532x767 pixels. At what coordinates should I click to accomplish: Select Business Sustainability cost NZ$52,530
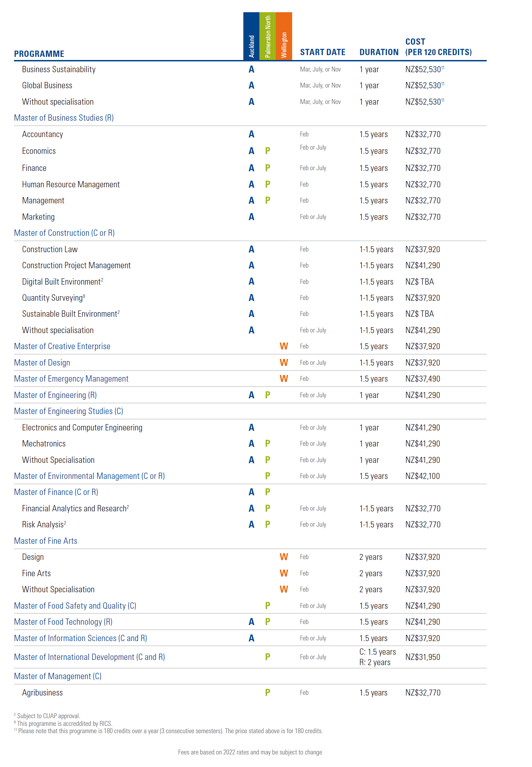click(x=425, y=69)
